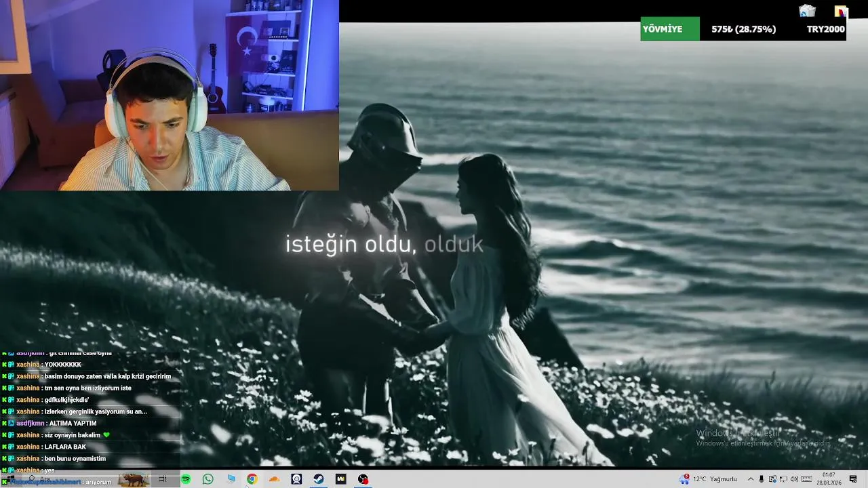The width and height of the screenshot is (868, 488).
Task: Click the Windows Start button
Action: [x=9, y=479]
